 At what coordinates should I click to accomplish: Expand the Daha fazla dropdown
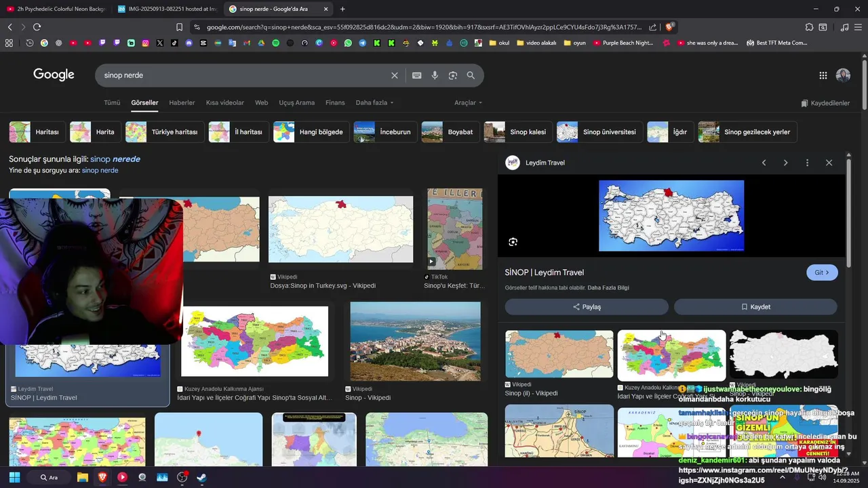pyautogui.click(x=374, y=103)
